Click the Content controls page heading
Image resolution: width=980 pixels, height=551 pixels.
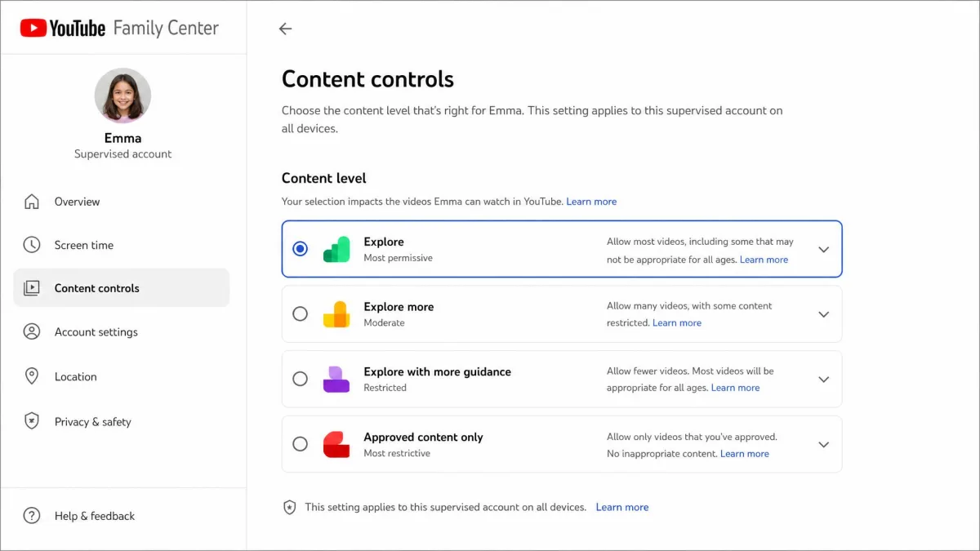(367, 79)
